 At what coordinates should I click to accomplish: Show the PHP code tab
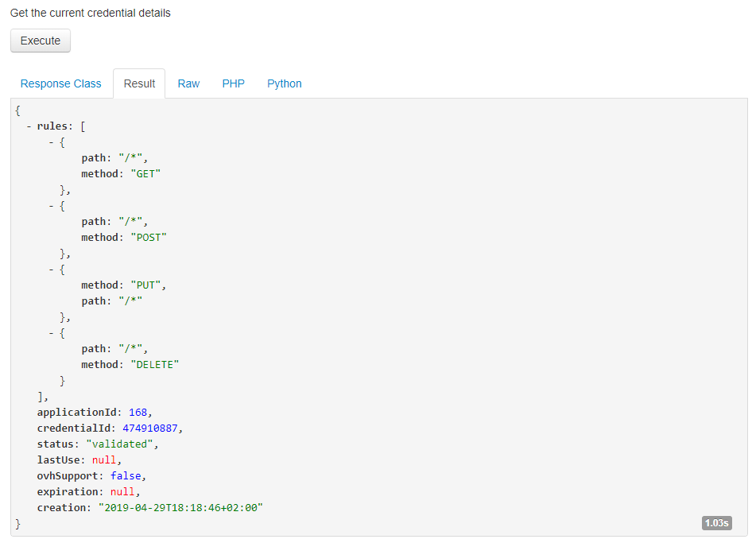233,83
